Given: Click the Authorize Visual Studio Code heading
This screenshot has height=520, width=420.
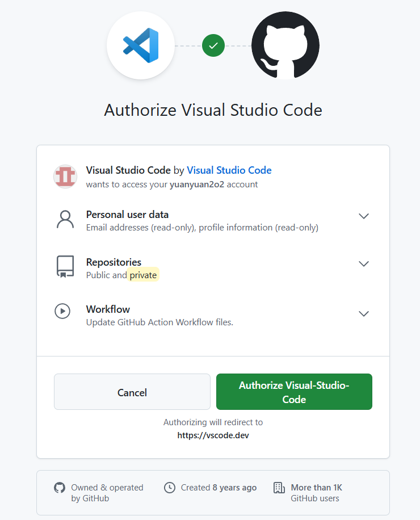Looking at the screenshot, I should point(213,110).
